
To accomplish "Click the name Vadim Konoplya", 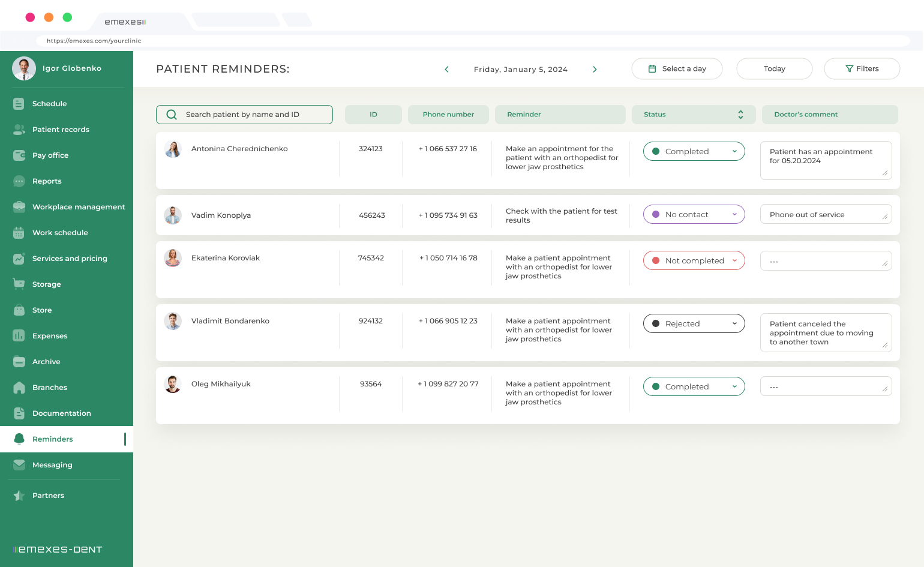I will [x=221, y=215].
